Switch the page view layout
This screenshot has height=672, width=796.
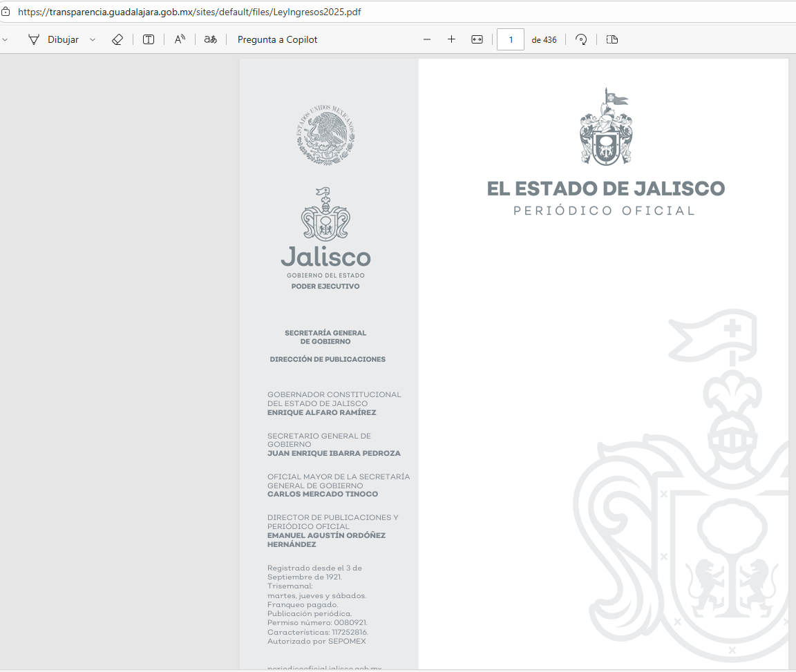(x=612, y=39)
